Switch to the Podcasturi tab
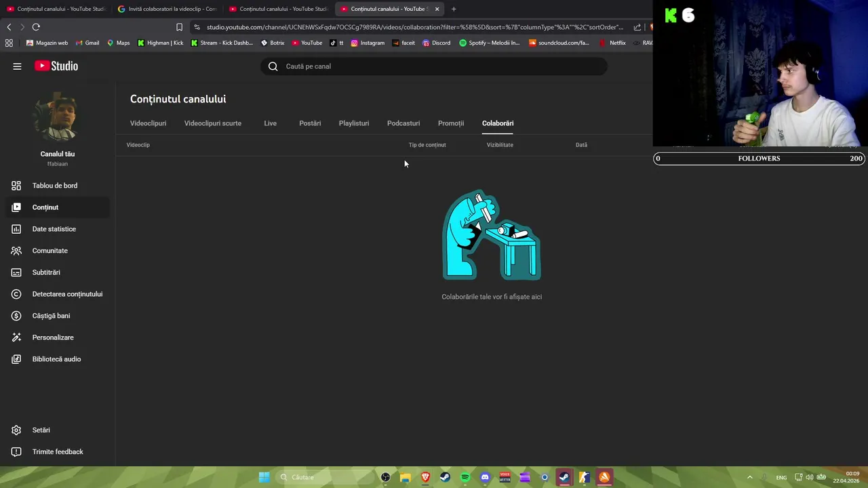 (x=403, y=123)
